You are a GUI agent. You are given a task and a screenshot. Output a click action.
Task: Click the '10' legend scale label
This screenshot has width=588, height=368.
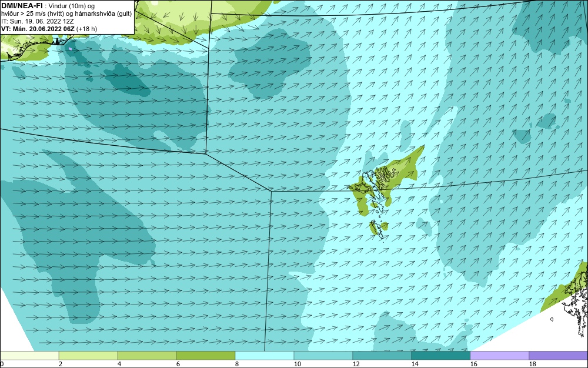pyautogui.click(x=298, y=364)
